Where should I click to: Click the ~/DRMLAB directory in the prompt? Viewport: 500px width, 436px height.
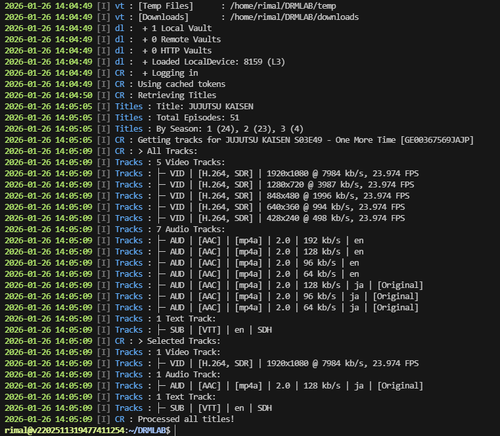click(x=147, y=430)
